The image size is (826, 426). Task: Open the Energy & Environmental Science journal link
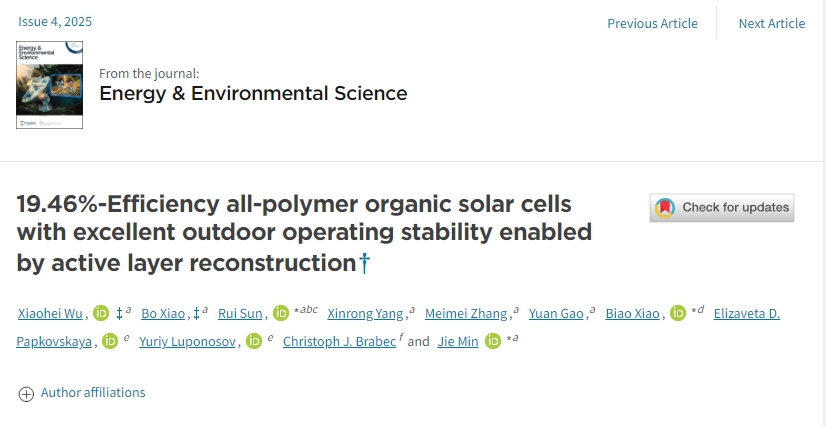(253, 94)
